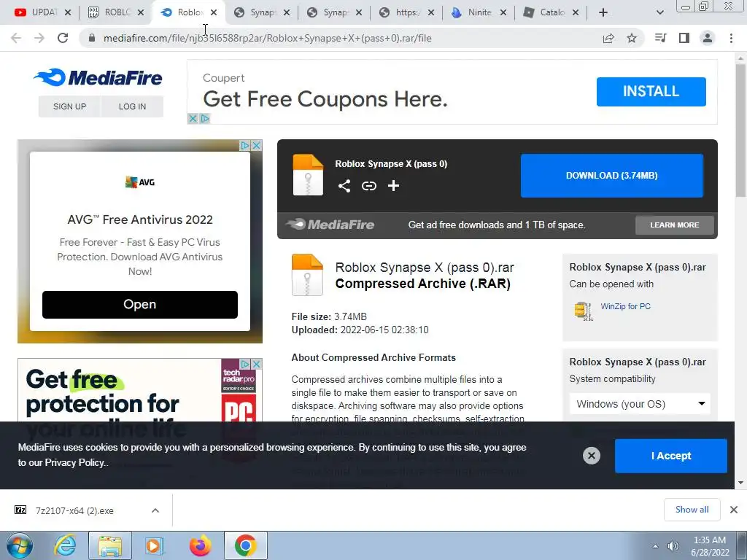747x560 pixels.
Task: Click I Accept on cookie banner
Action: click(x=671, y=456)
